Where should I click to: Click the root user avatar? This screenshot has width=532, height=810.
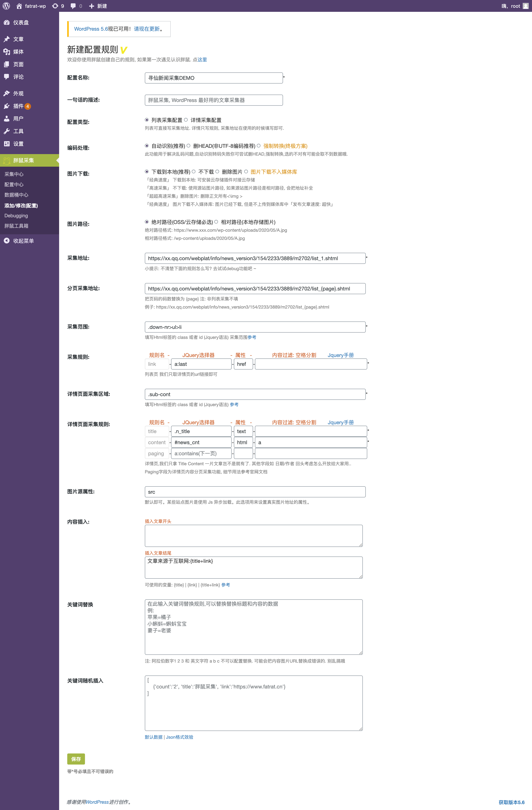[x=525, y=6]
